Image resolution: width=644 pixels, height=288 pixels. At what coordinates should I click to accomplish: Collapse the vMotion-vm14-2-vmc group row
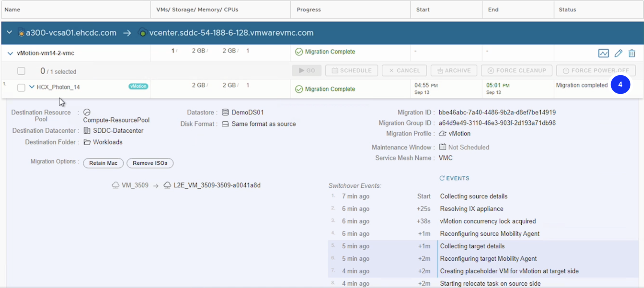(x=10, y=53)
